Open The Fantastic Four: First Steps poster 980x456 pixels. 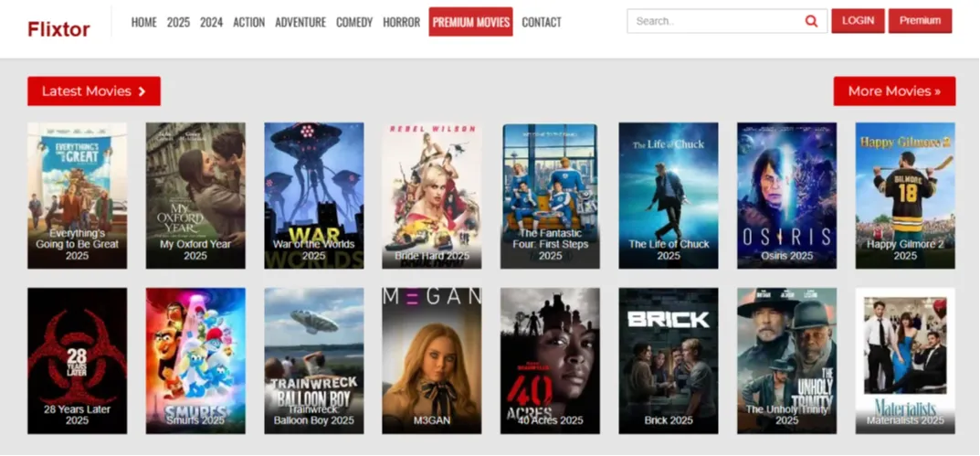tap(550, 196)
